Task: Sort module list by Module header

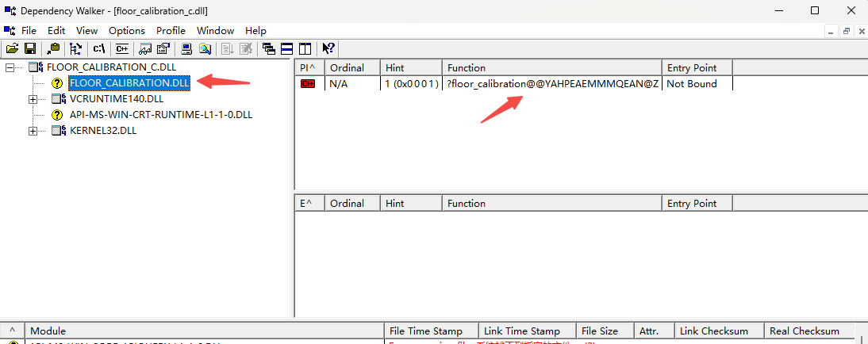Action: point(204,331)
